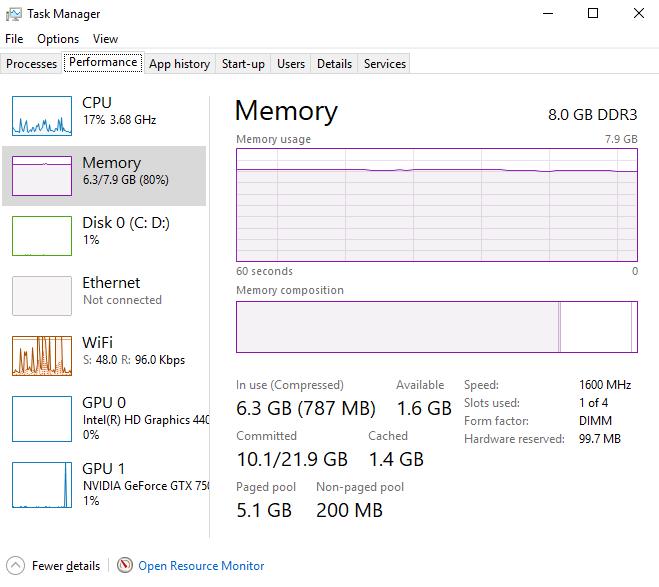Select the GPU 0 Intel HD Graphics entry
The width and height of the screenshot is (659, 587).
point(42,415)
